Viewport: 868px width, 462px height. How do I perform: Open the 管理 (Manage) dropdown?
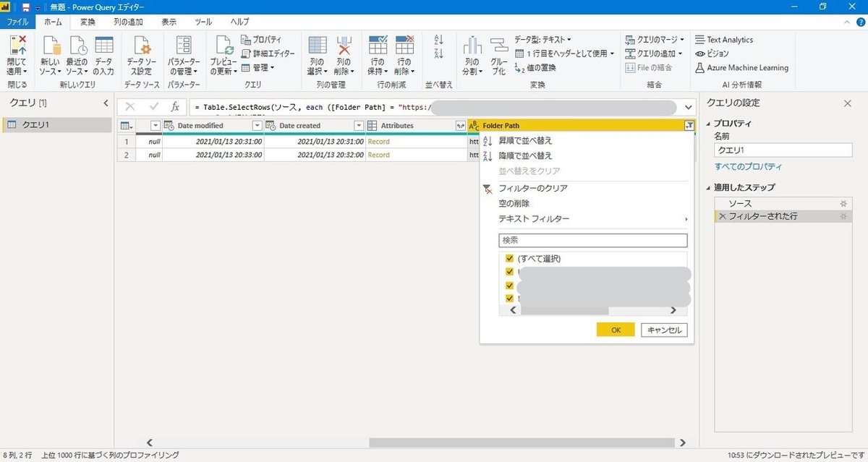point(258,67)
